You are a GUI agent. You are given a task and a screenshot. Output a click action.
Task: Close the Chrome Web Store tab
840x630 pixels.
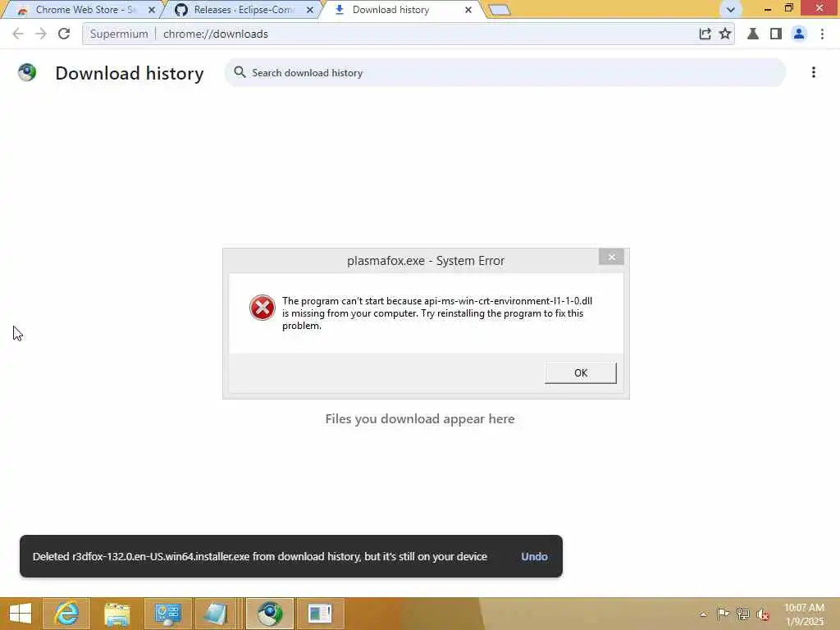coord(152,10)
